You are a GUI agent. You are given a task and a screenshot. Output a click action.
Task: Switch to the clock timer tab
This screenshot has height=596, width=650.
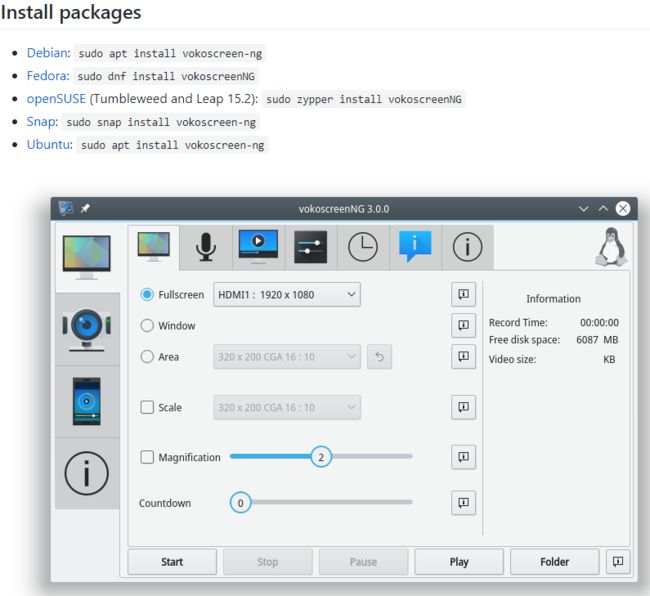[x=363, y=247]
